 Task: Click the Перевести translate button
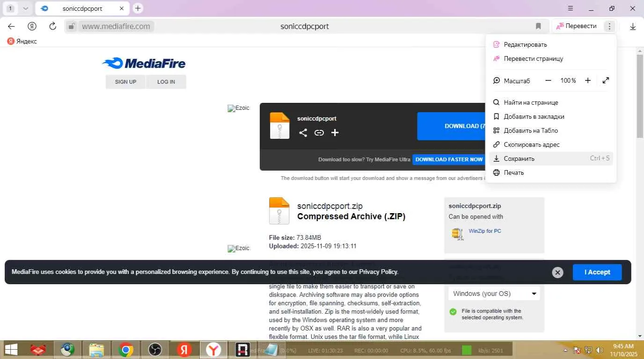point(576,26)
